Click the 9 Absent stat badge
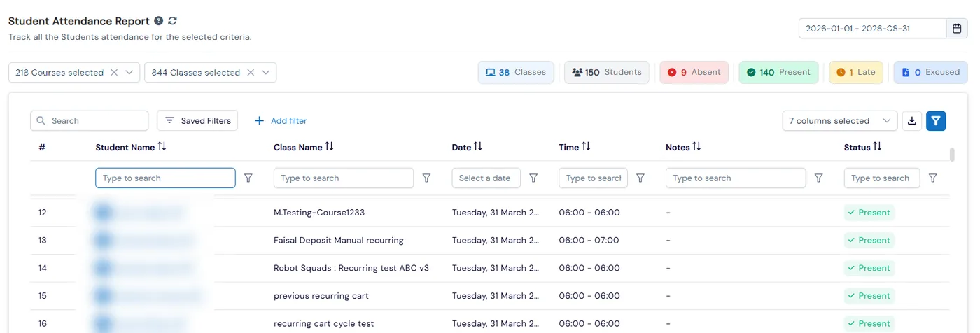This screenshot has height=333, width=980. 694,72
